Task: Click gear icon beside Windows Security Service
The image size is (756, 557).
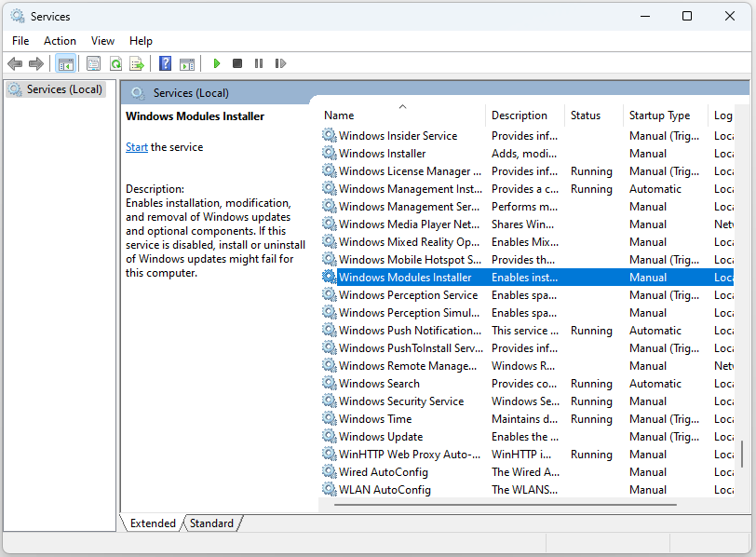Action: click(x=330, y=401)
